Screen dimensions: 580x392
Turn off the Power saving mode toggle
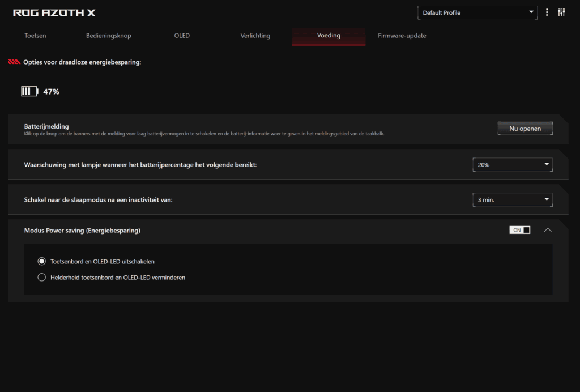519,230
